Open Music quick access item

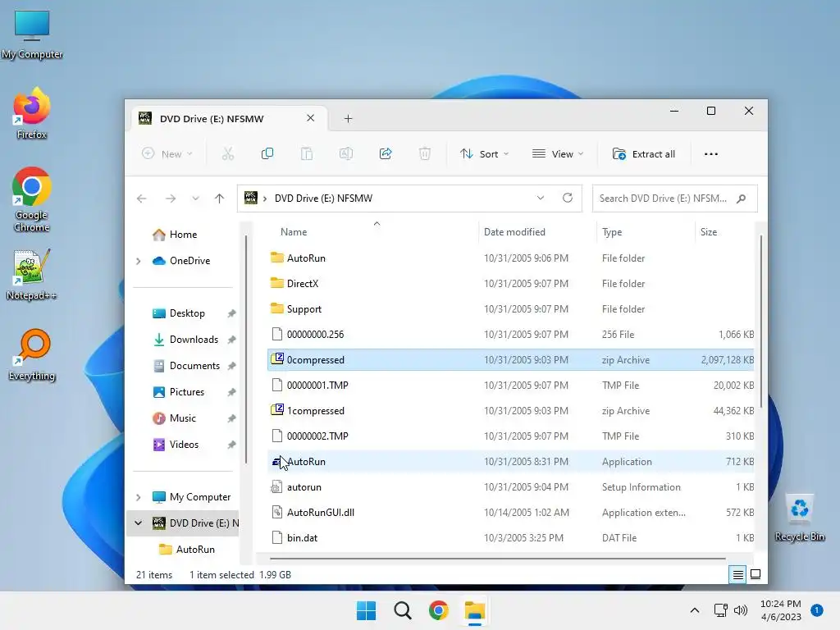(x=182, y=418)
